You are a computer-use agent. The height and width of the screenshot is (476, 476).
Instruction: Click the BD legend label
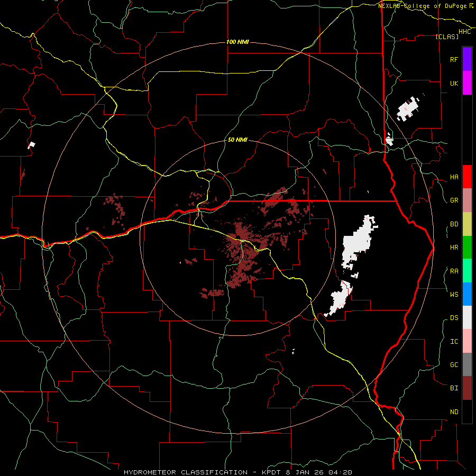[x=454, y=224]
